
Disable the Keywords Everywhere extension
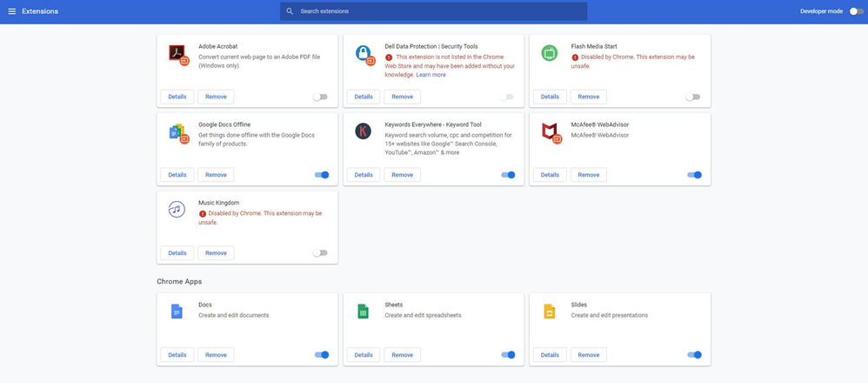coord(508,175)
